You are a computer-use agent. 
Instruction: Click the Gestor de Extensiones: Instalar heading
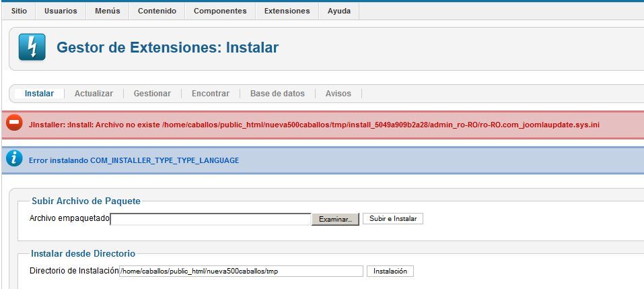[x=168, y=48]
